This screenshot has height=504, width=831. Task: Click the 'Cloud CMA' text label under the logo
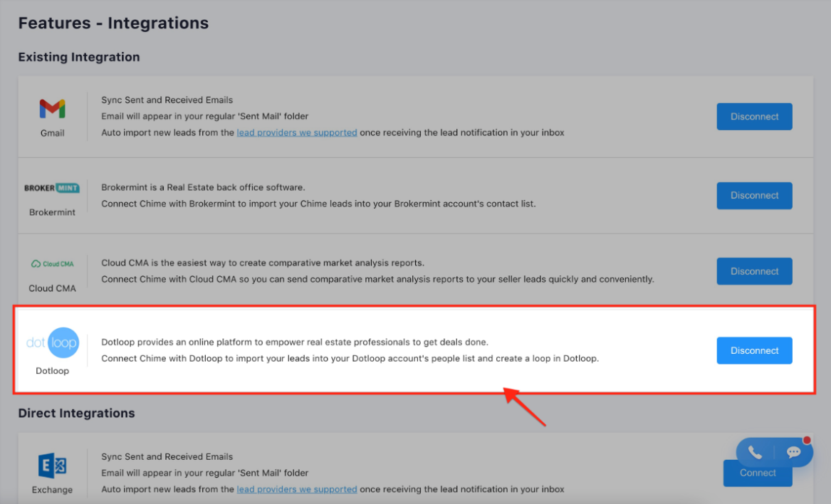pos(52,288)
